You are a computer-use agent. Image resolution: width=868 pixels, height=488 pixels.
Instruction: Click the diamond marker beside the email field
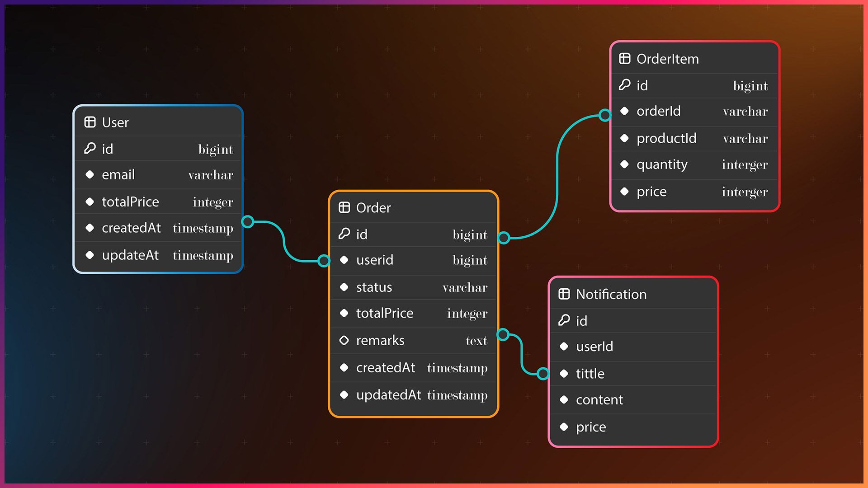coord(90,174)
